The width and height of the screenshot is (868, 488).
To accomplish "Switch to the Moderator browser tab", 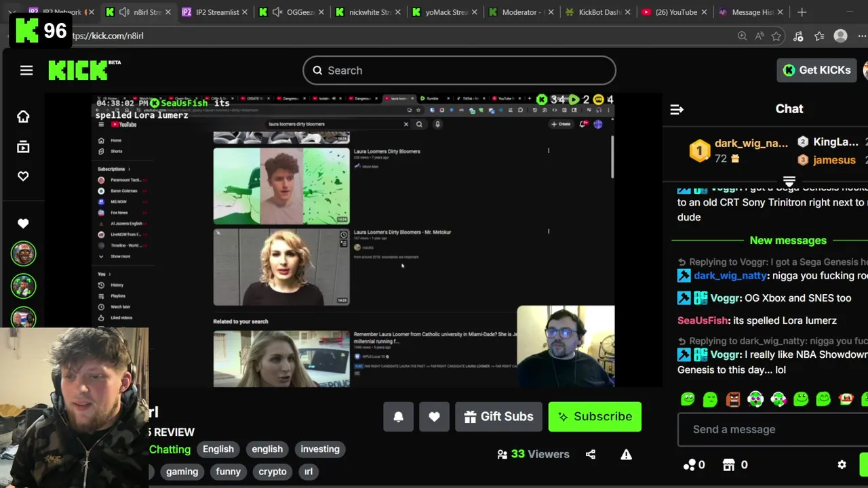I will (522, 12).
